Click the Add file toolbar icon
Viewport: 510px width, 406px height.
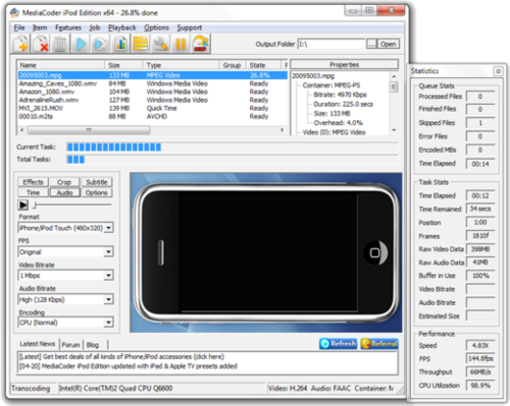21,44
